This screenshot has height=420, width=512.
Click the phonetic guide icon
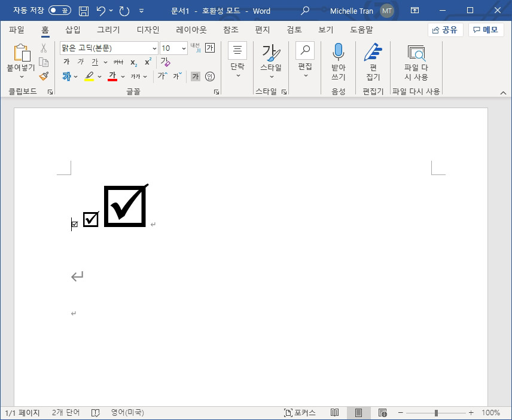coord(196,48)
